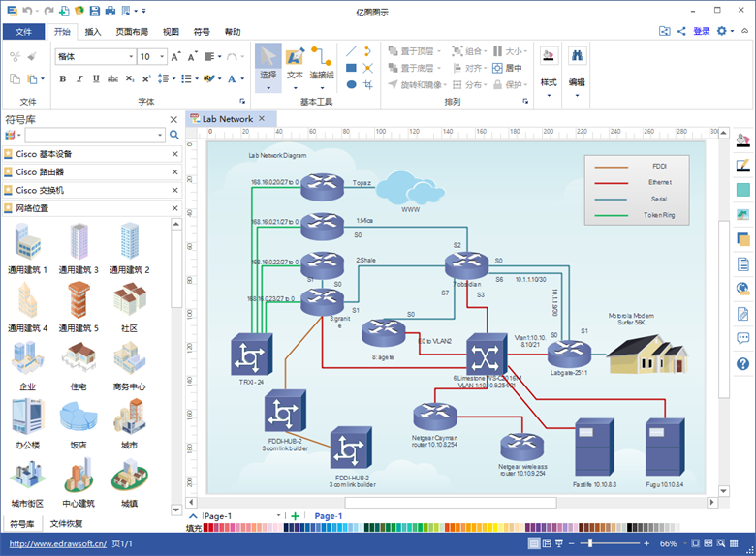
Task: Close the Cisco 路由器 library
Action: (x=175, y=172)
